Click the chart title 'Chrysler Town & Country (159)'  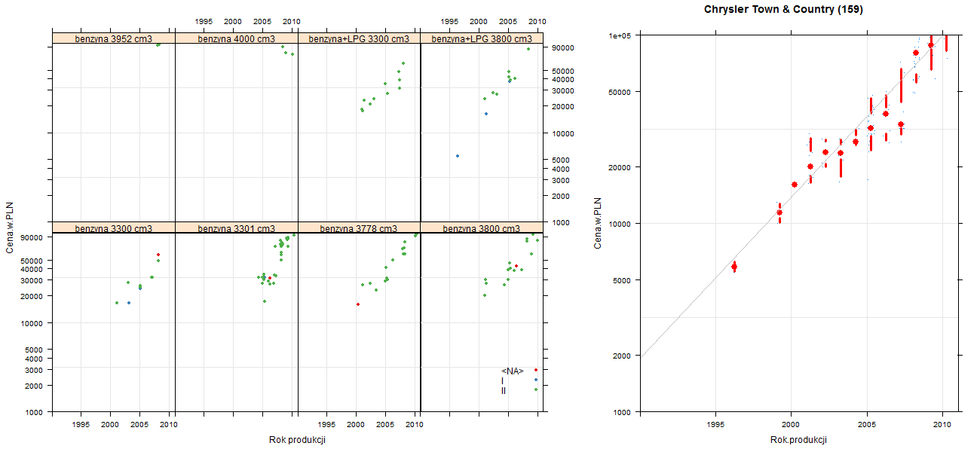[x=783, y=10]
